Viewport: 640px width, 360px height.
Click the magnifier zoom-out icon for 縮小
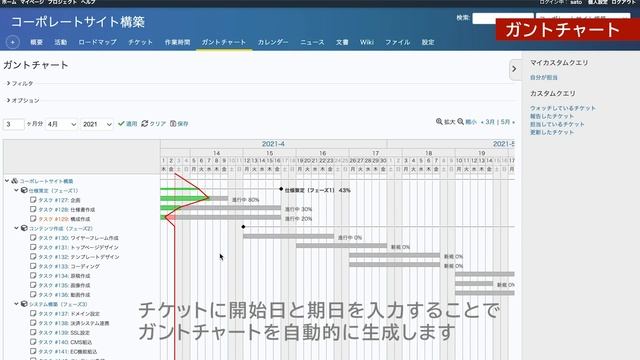coord(460,122)
